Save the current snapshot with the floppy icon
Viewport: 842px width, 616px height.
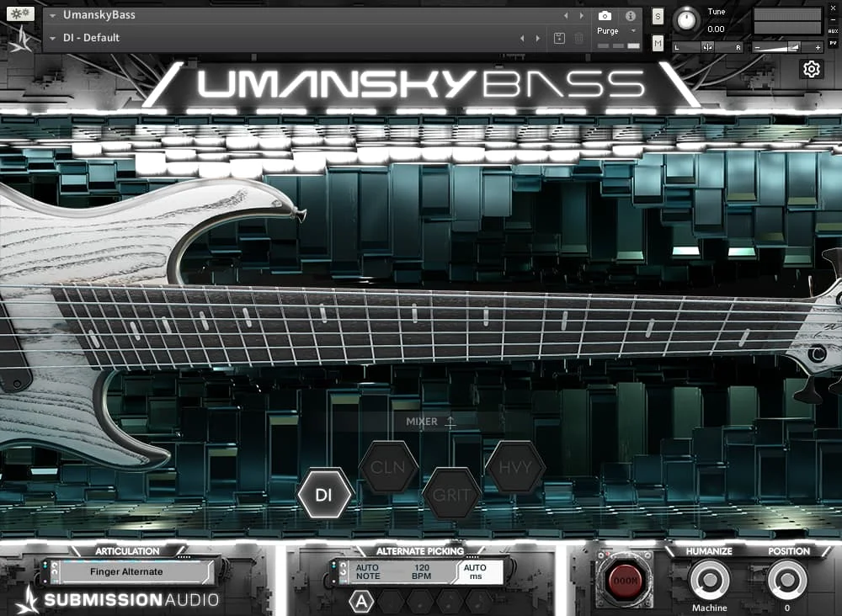[x=559, y=39]
